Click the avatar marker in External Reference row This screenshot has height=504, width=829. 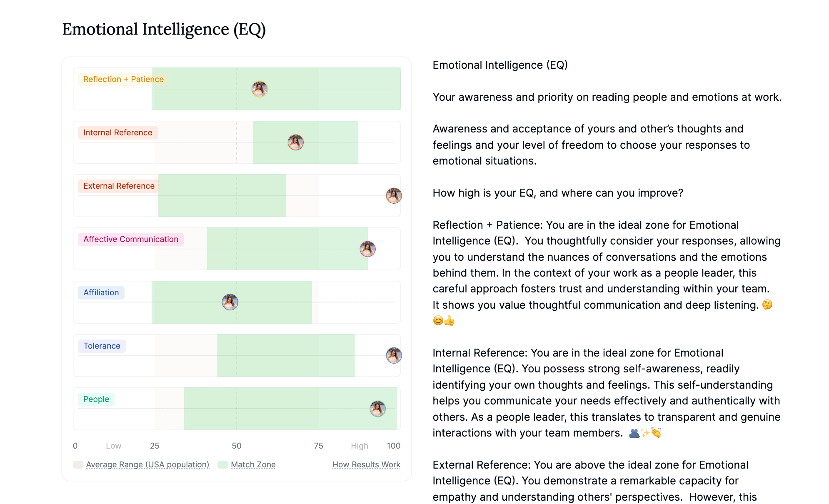[394, 196]
